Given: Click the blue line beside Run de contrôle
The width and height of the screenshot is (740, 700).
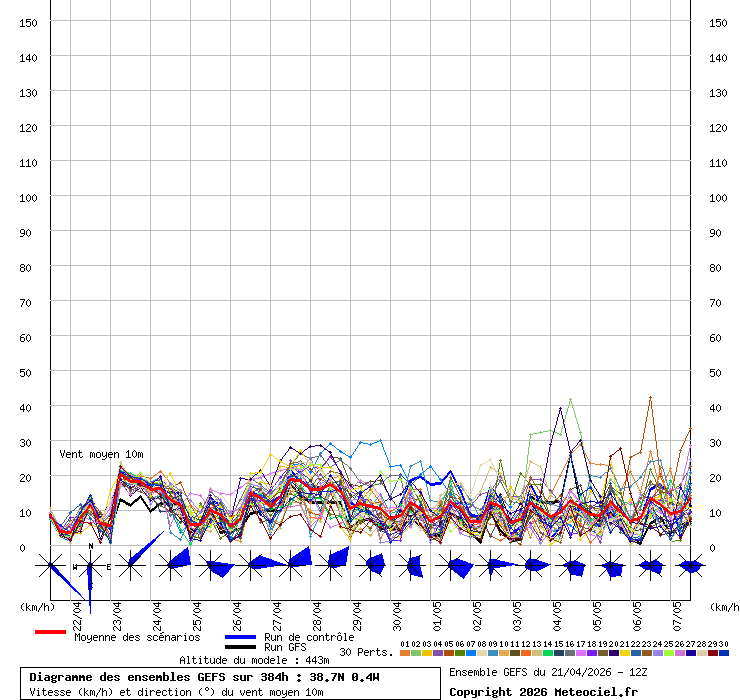Looking at the screenshot, I should 240,637.
